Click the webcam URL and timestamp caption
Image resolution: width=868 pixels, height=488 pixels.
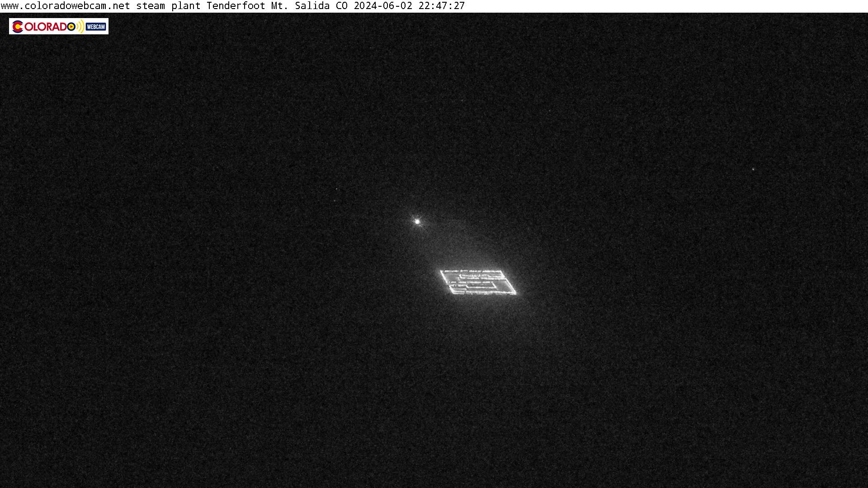(233, 6)
